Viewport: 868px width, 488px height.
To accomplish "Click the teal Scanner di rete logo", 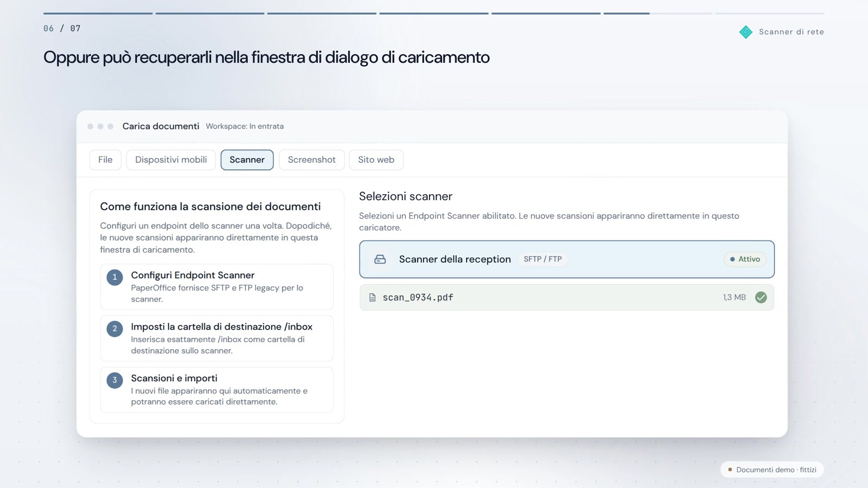I will click(746, 32).
